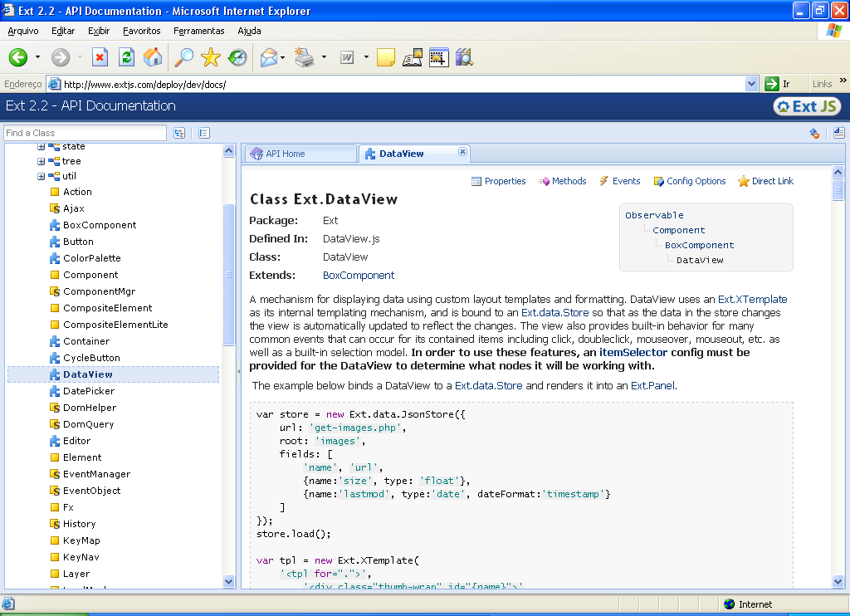Open the Ferramentas menu

(199, 31)
